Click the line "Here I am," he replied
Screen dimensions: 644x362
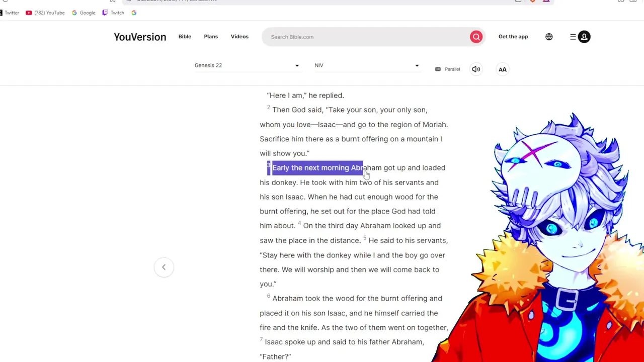pos(305,96)
